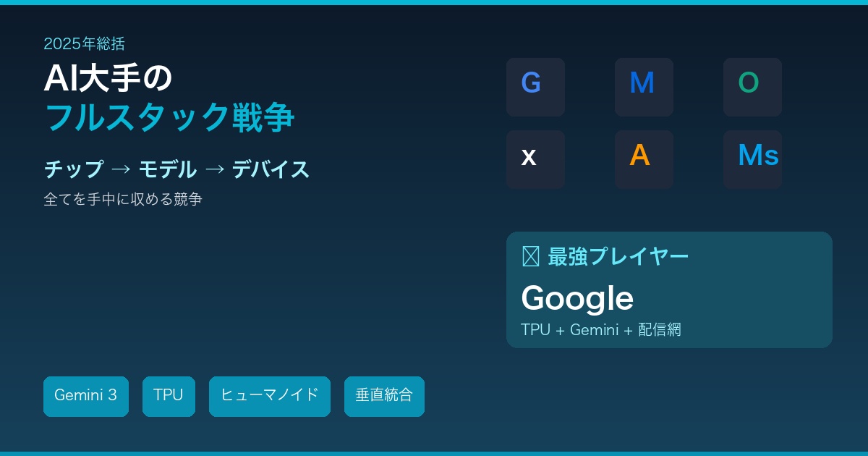Click the word デバイス in the subtitle
Viewport: 868px width, 456px height.
271,169
